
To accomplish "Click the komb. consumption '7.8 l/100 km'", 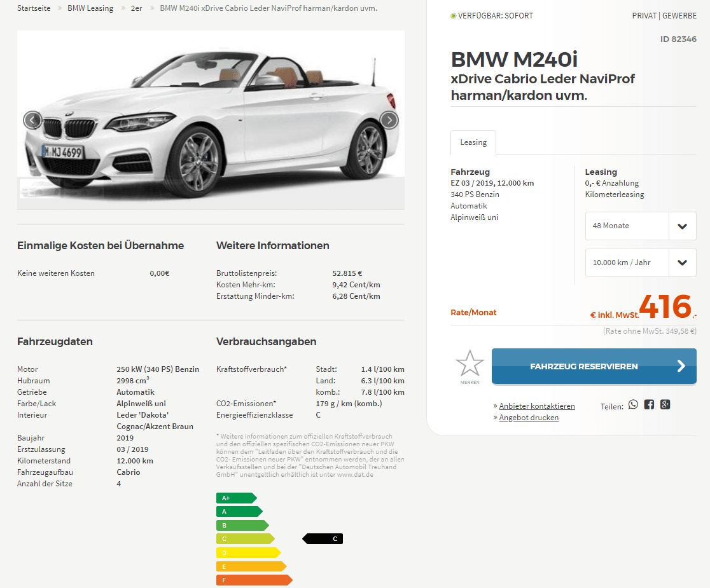I will [382, 392].
